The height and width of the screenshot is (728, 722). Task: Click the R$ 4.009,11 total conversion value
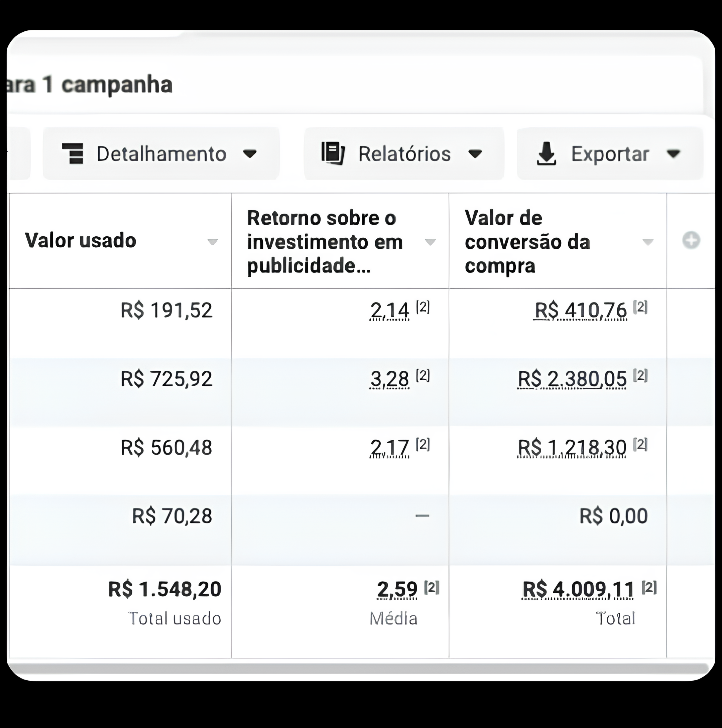tap(578, 589)
